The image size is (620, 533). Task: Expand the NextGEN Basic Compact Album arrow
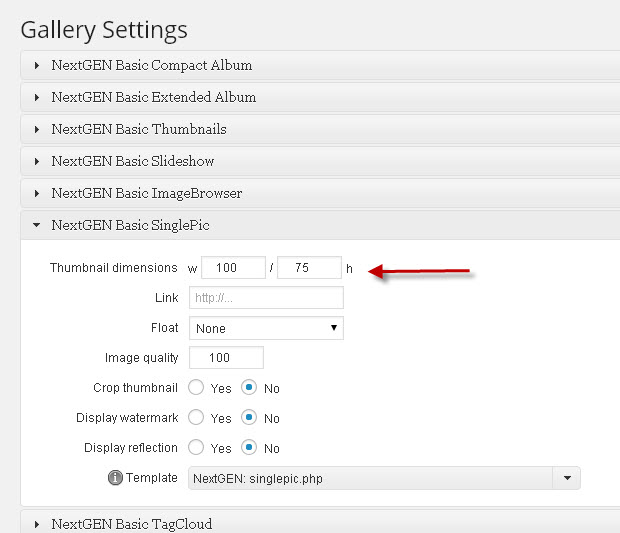pyautogui.click(x=37, y=66)
